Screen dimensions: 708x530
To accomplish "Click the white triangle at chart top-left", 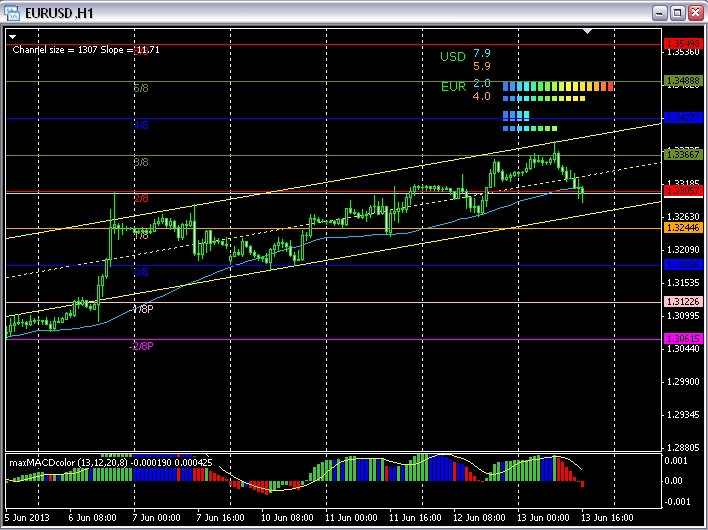I will (x=13, y=37).
